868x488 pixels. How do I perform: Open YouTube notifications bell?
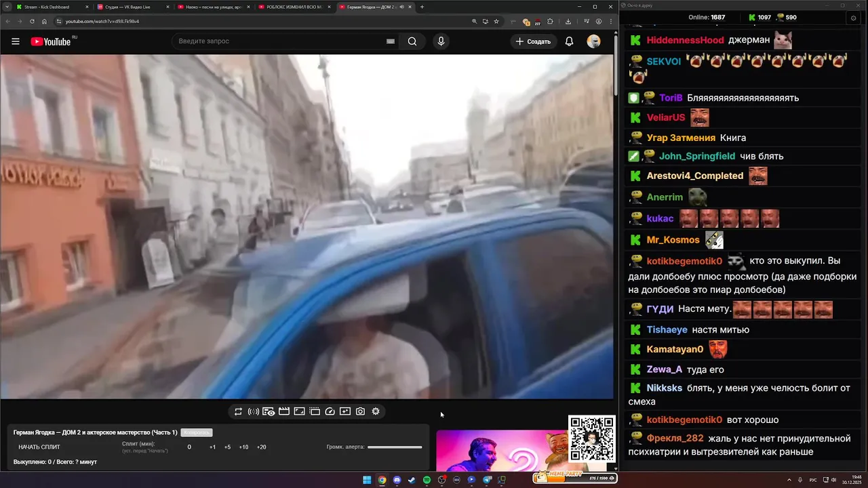570,41
